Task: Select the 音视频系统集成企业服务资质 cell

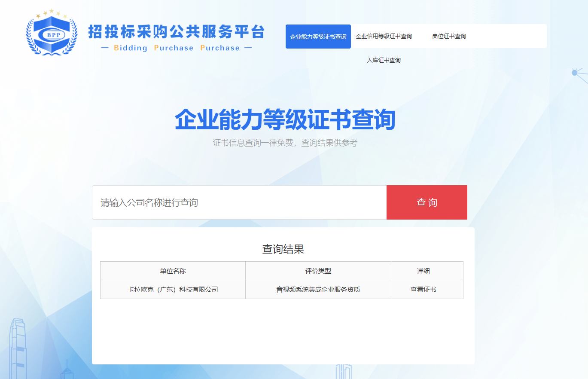Action: 318,290
